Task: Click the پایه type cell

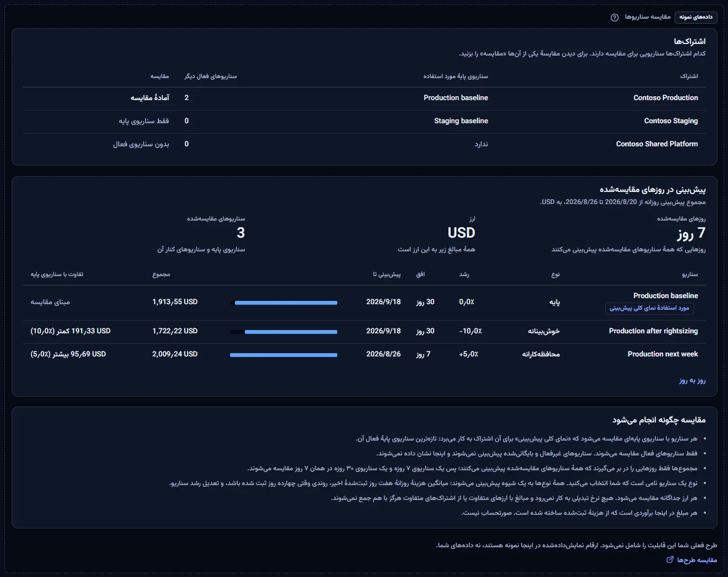Action: tap(555, 302)
